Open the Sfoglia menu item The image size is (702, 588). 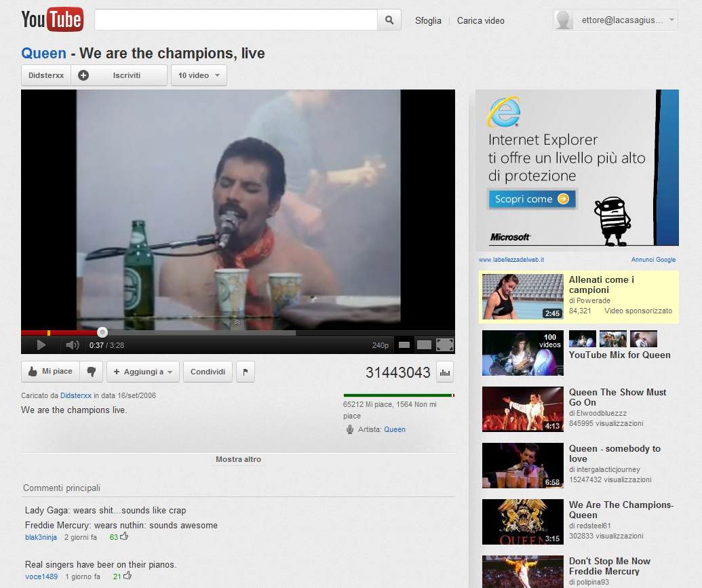click(428, 20)
